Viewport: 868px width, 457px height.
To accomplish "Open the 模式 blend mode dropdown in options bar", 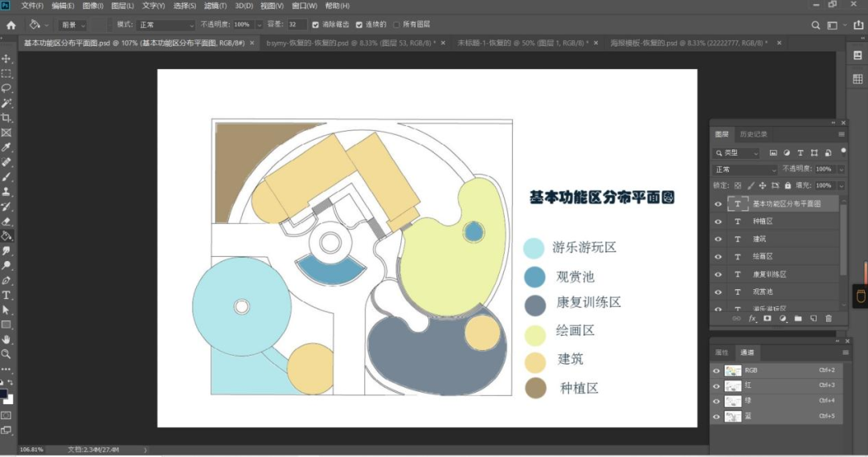I will point(166,25).
